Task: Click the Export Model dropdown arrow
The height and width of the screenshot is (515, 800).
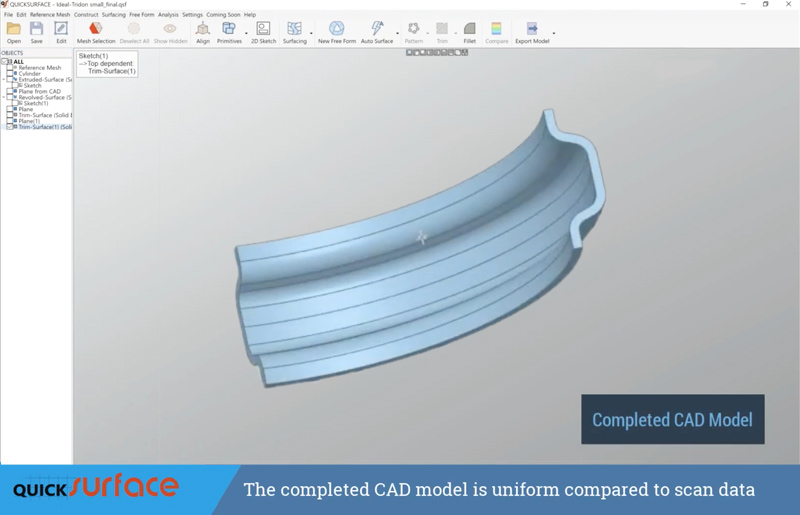Action: click(x=554, y=34)
